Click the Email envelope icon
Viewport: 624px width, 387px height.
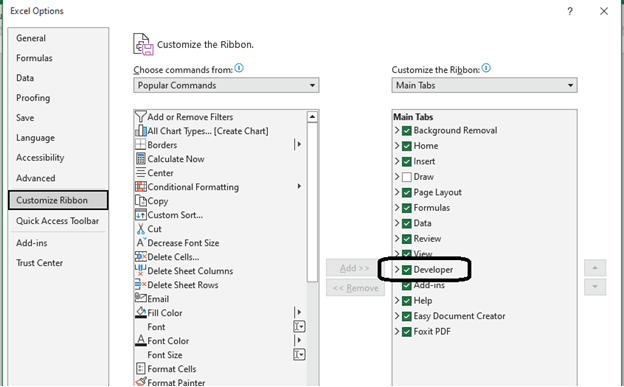140,298
